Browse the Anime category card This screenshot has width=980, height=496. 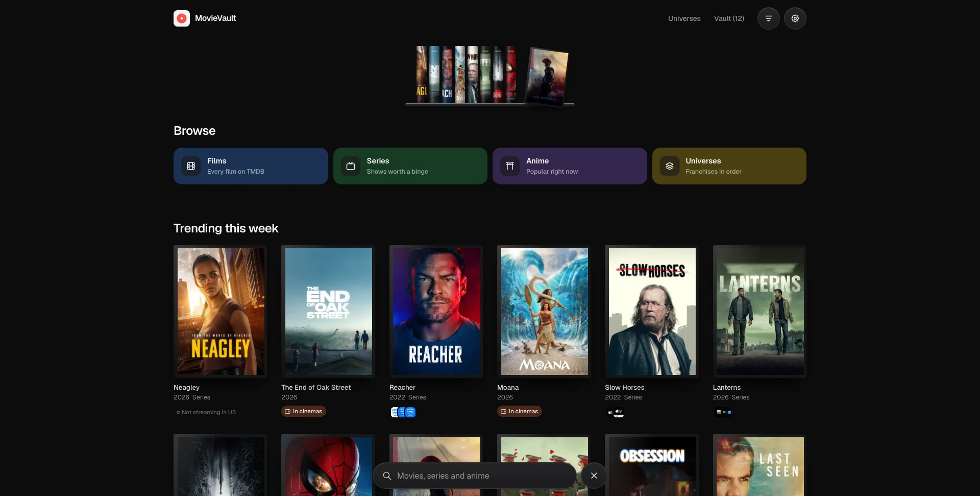click(570, 166)
